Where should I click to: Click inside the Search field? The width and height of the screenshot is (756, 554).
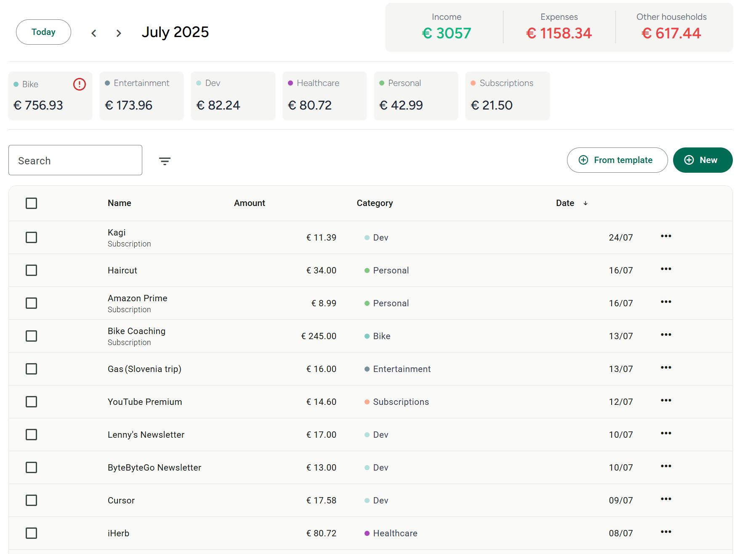click(75, 160)
